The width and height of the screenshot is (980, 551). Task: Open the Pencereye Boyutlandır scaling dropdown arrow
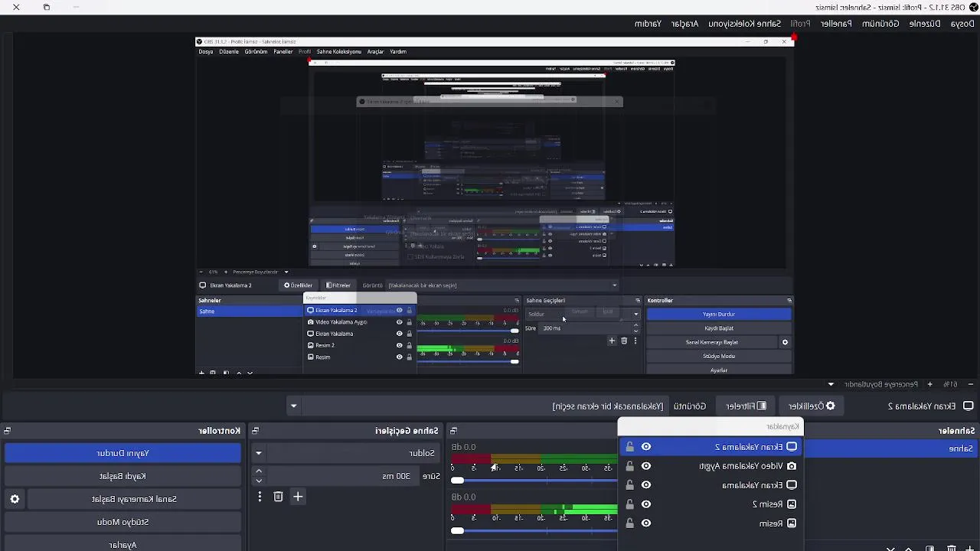tap(831, 384)
